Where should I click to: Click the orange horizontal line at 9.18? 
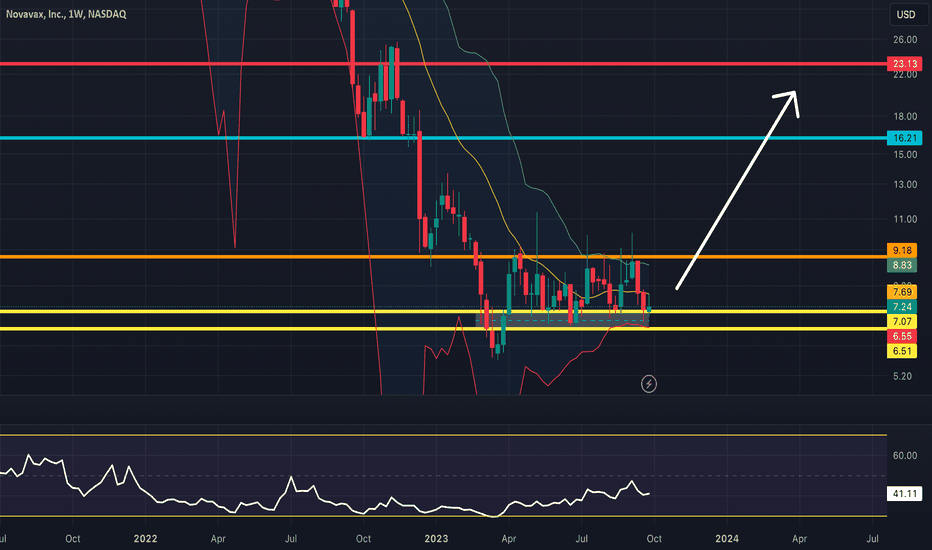pos(443,256)
